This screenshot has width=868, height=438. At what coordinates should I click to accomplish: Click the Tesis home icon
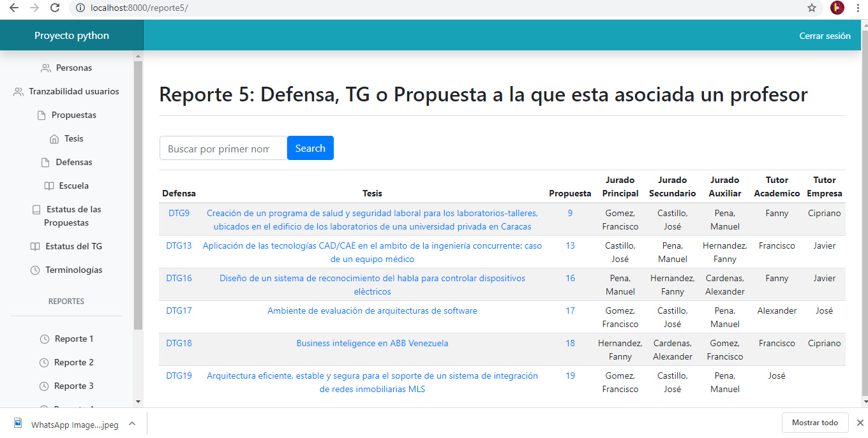54,139
